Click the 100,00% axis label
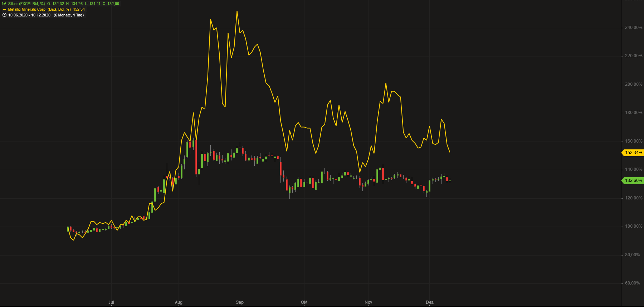644x307 pixels. click(634, 226)
